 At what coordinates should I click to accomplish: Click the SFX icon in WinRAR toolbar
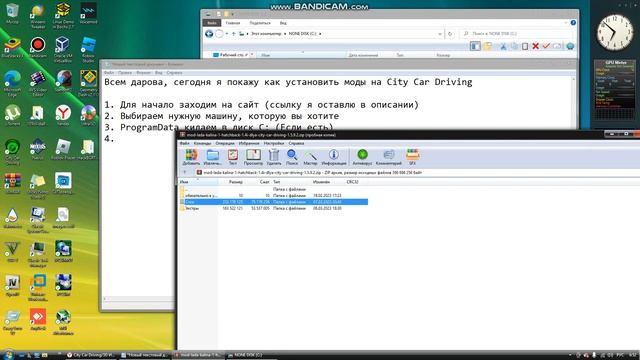click(x=412, y=157)
